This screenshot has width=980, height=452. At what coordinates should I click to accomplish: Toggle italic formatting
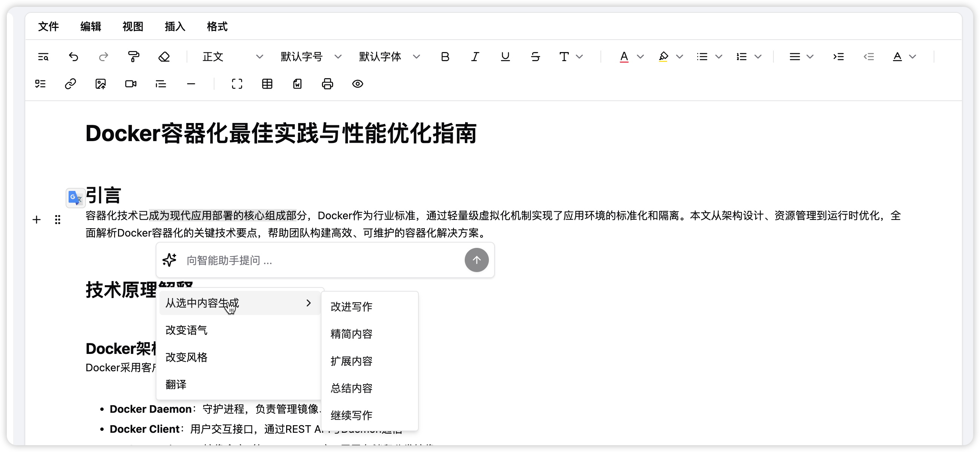(475, 57)
